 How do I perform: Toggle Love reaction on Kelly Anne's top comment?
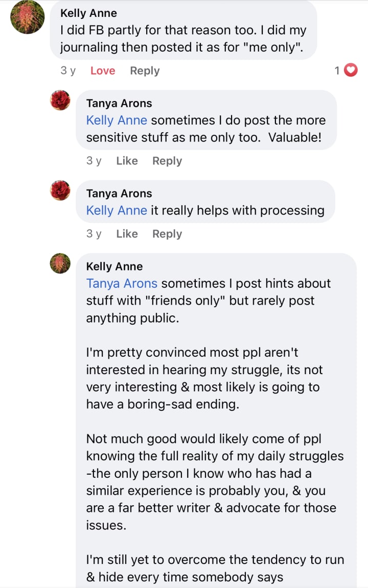click(102, 71)
